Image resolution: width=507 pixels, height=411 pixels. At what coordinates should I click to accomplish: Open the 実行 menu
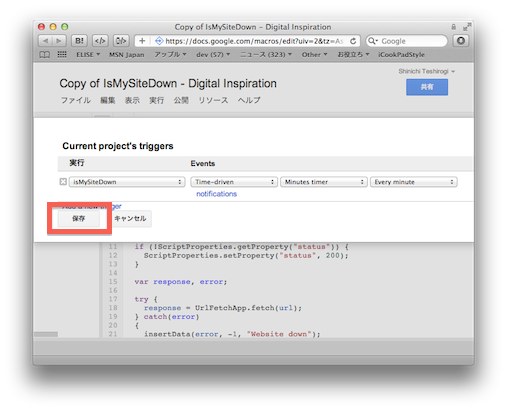coord(156,100)
